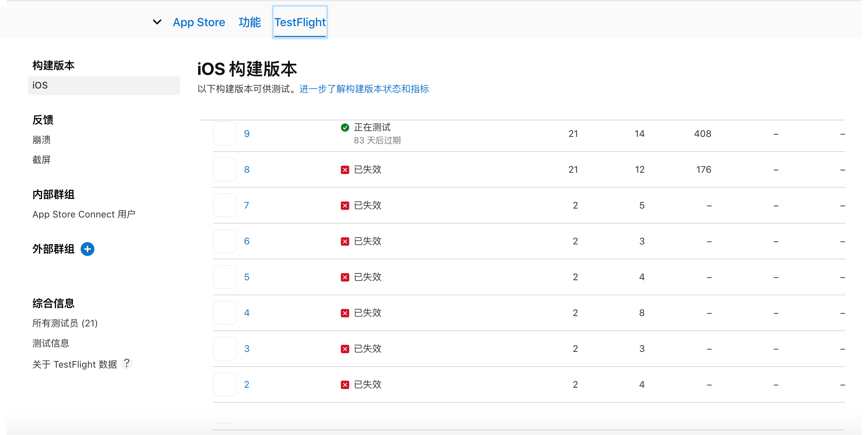Click build 5's app icon placeholder
Screen dimensions: 868x435
click(x=225, y=277)
